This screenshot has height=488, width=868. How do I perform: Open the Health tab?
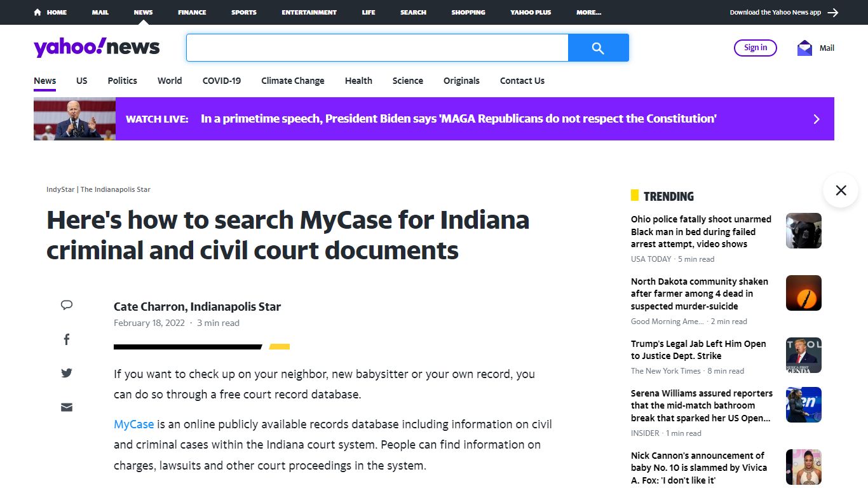pos(358,81)
